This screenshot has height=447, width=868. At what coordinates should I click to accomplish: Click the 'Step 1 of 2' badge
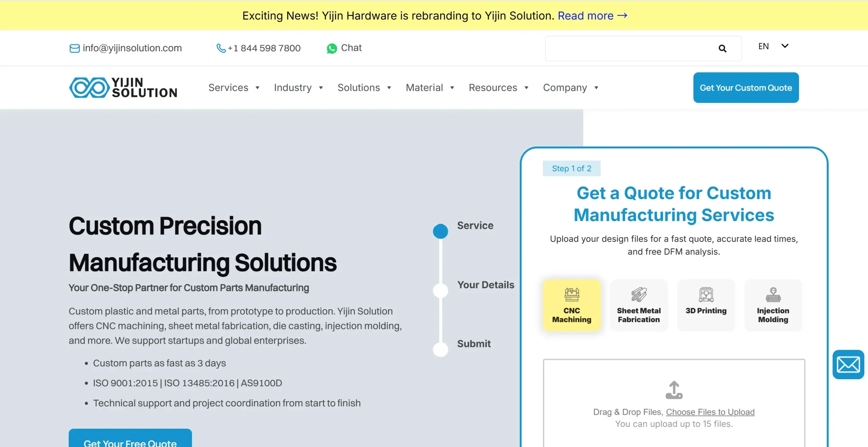[x=572, y=168]
